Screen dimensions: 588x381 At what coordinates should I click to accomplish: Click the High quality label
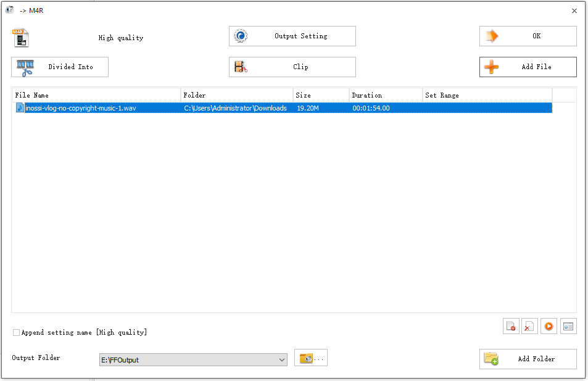click(121, 38)
